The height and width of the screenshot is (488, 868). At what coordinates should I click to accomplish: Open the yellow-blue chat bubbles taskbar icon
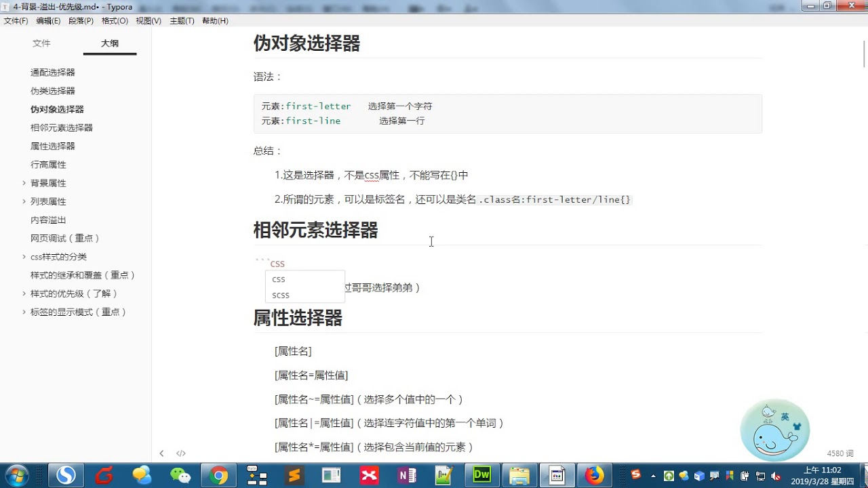tap(142, 475)
